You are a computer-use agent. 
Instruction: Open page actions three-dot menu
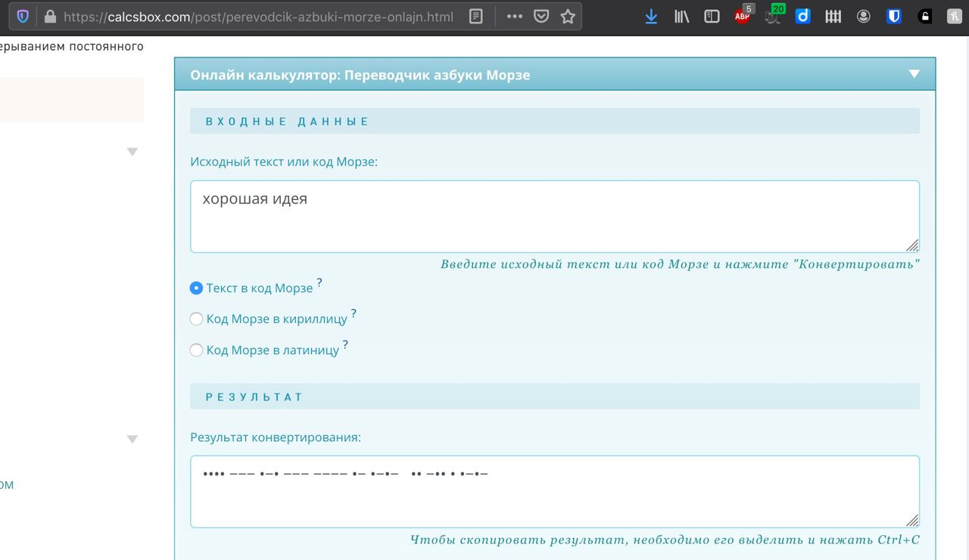(515, 16)
